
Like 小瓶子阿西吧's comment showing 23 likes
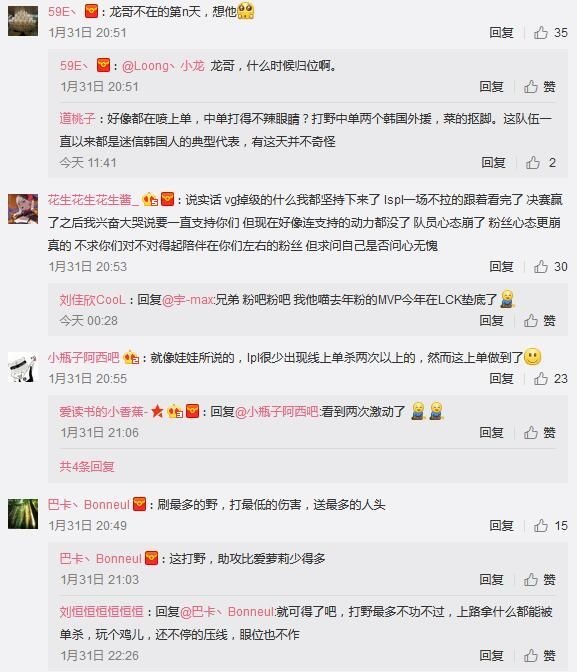coord(550,378)
